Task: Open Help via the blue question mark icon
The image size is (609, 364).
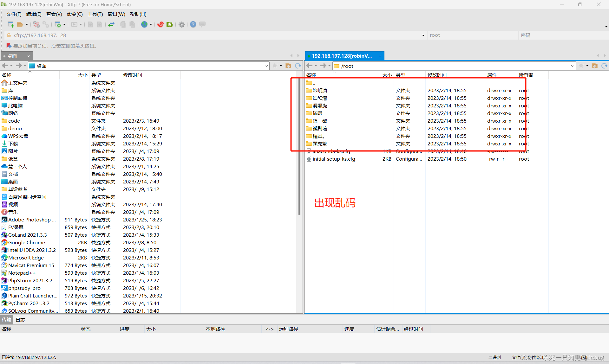Action: point(193,24)
